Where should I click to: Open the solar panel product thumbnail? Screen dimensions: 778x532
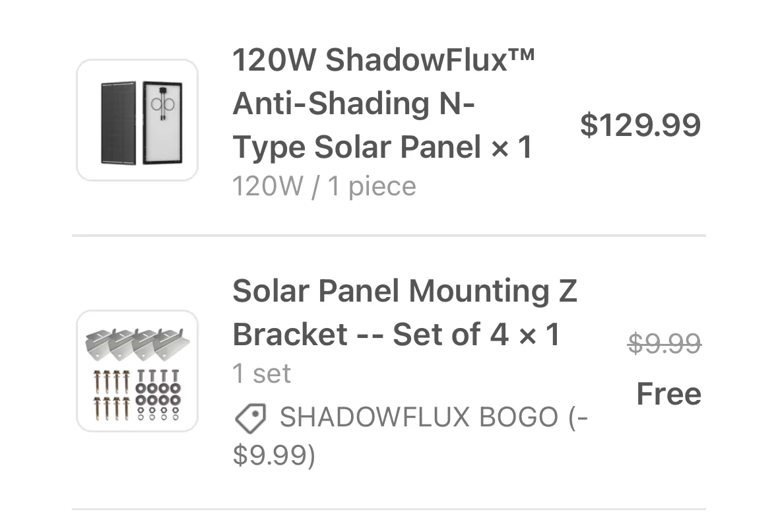[137, 120]
